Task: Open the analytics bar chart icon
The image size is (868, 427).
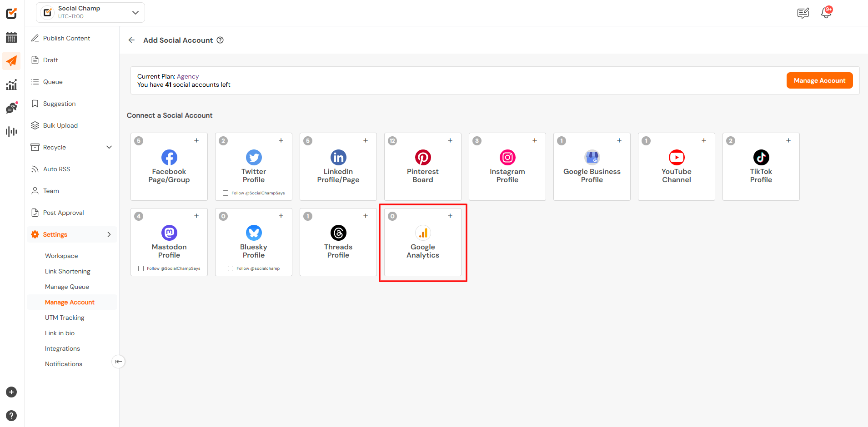Action: pos(11,84)
